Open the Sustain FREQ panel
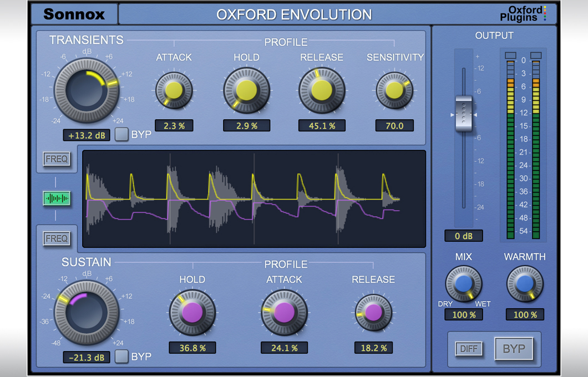Image resolution: width=588 pixels, height=377 pixels. 57,238
